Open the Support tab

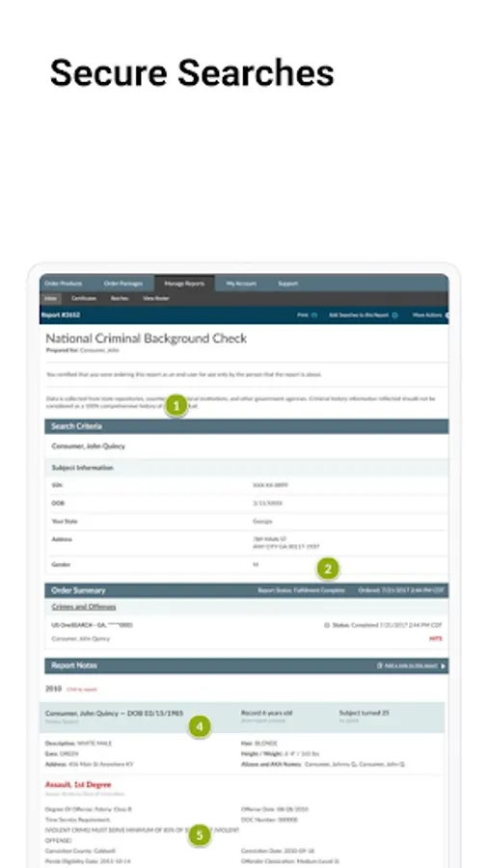(287, 284)
